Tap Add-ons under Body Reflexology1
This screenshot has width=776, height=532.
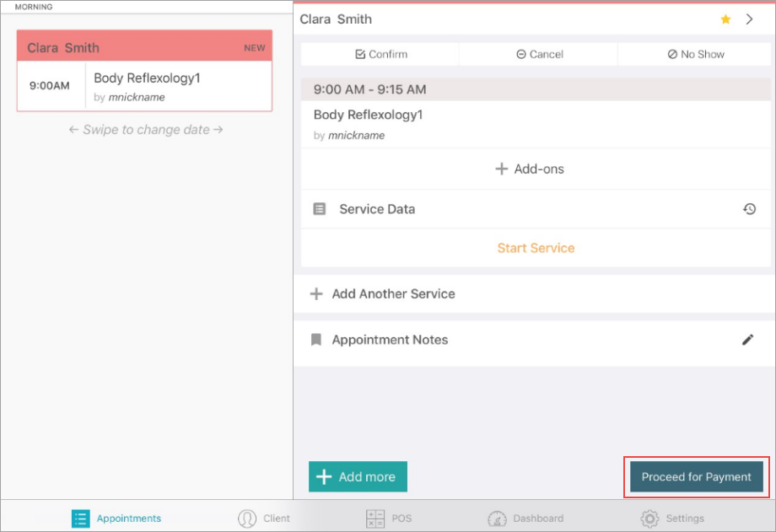tap(530, 169)
